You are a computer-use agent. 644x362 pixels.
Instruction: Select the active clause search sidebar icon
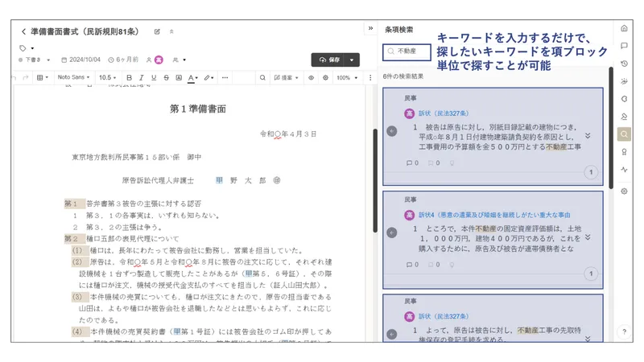[x=624, y=134]
